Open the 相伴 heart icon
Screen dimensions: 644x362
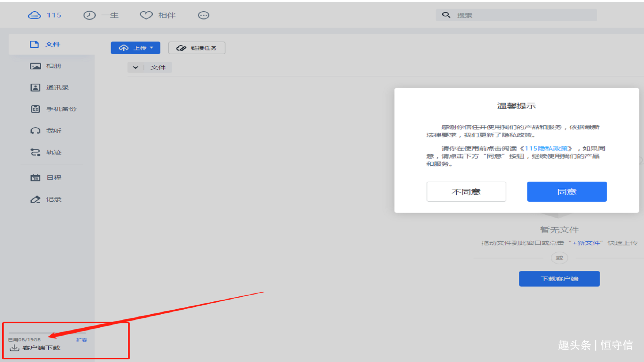146,15
